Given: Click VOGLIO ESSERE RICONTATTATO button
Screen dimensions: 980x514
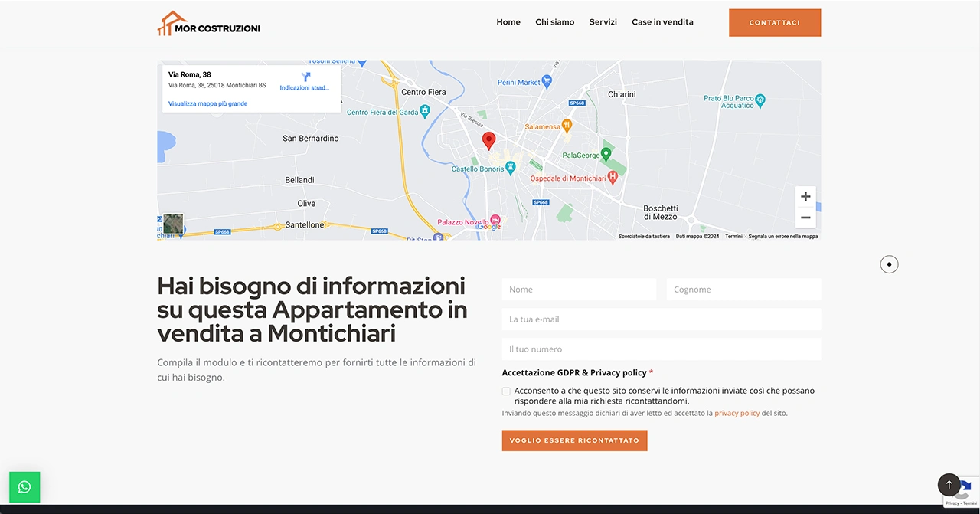Looking at the screenshot, I should (x=574, y=440).
